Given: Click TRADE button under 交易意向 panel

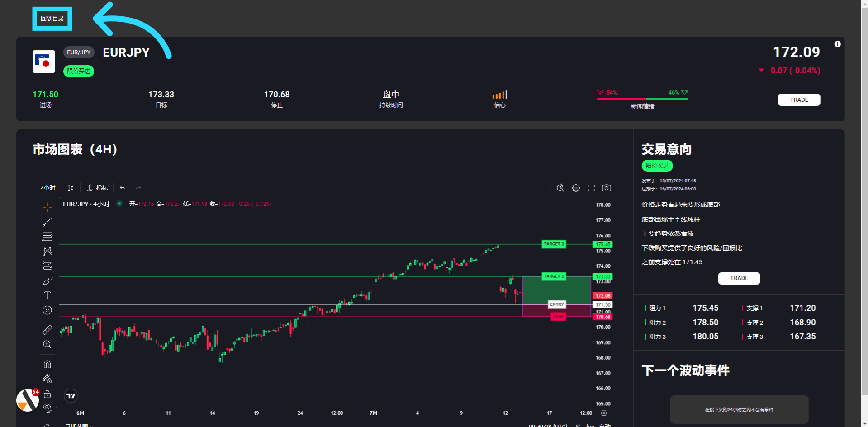Looking at the screenshot, I should pos(739,278).
